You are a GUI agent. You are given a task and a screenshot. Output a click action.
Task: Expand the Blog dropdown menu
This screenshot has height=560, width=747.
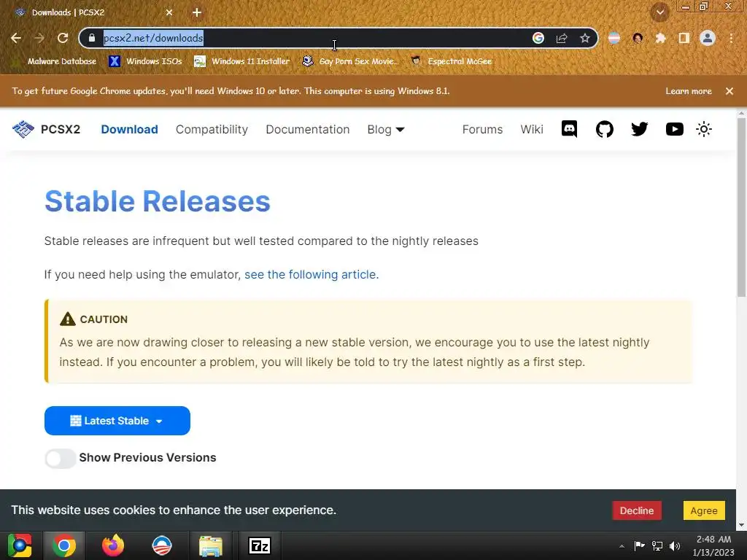coord(385,130)
